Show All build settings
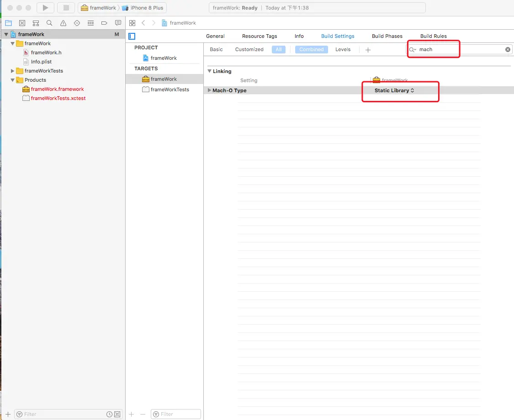Screen dimensions: 514x420 pos(279,49)
